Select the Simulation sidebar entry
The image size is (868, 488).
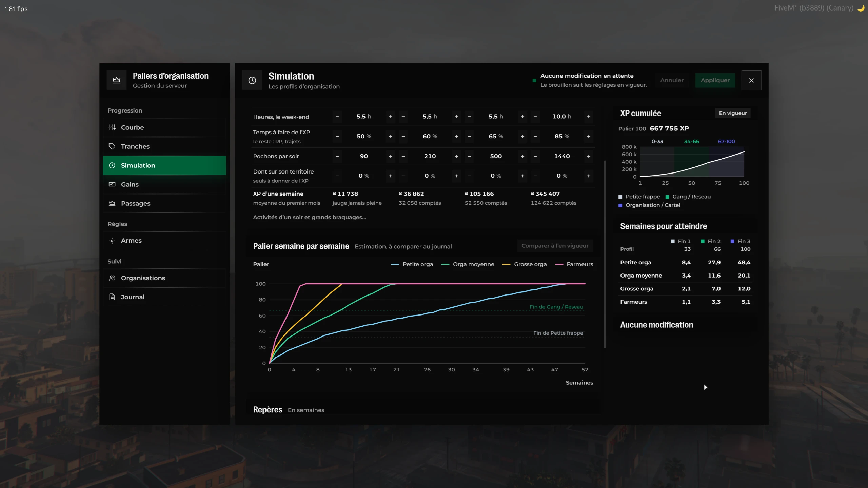coord(164,165)
